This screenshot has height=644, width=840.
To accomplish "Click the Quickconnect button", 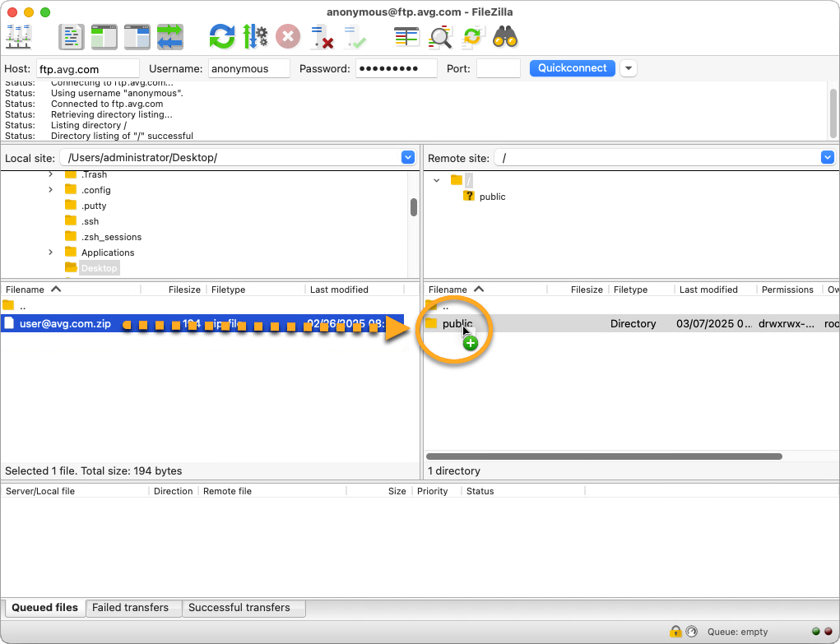I will 572,68.
